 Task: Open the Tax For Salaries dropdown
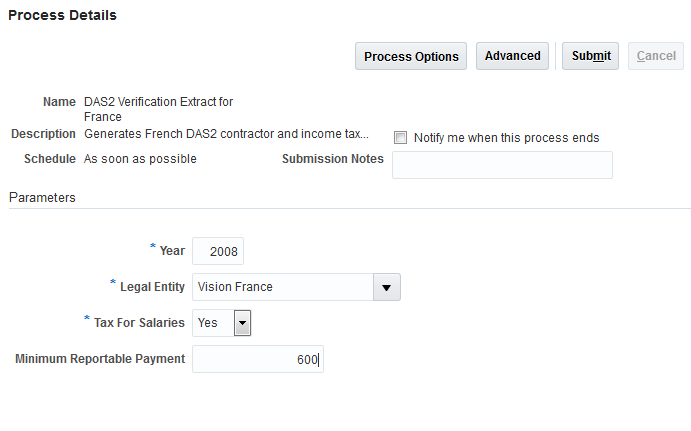click(x=242, y=323)
